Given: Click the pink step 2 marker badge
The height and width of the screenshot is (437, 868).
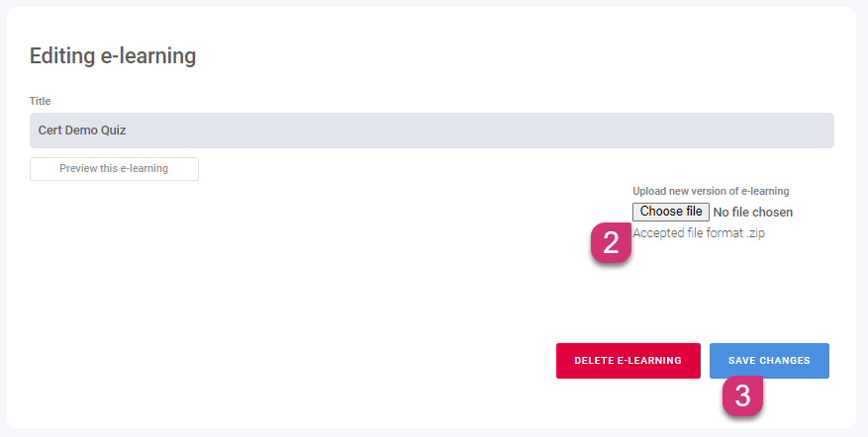Looking at the screenshot, I should point(611,243).
